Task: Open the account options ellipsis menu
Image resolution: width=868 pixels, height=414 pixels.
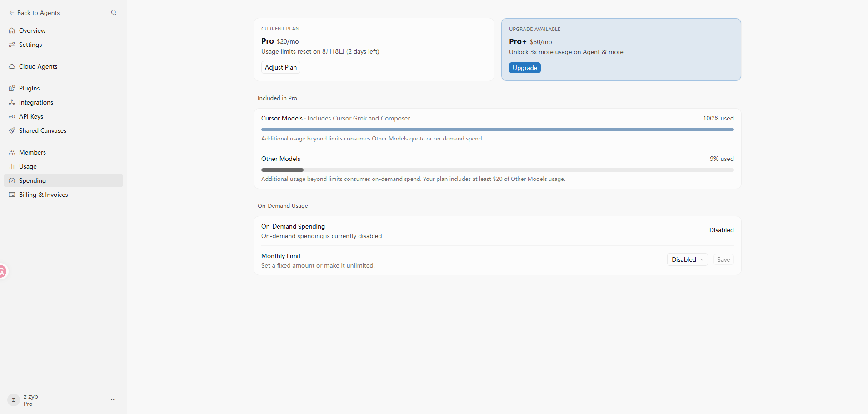Action: tap(113, 400)
